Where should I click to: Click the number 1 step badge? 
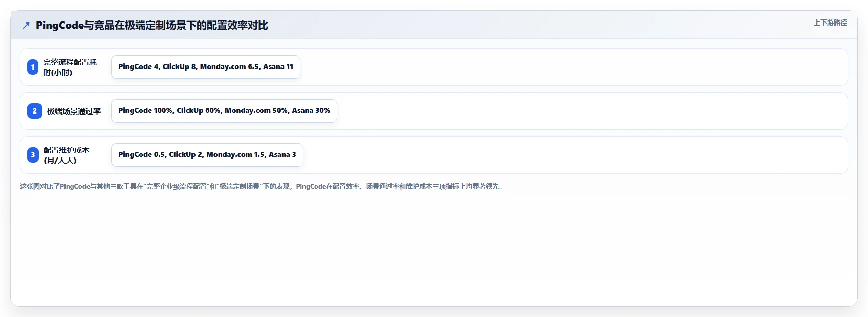(33, 67)
